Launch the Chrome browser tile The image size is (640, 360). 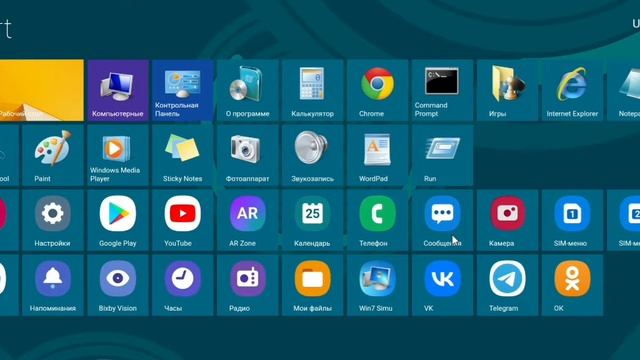pyautogui.click(x=378, y=90)
